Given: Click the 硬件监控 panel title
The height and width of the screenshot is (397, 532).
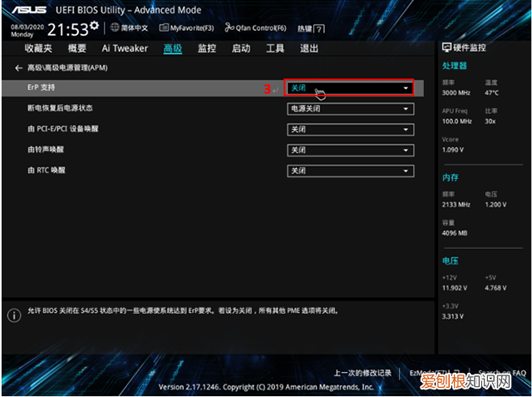Looking at the screenshot, I should pos(470,48).
